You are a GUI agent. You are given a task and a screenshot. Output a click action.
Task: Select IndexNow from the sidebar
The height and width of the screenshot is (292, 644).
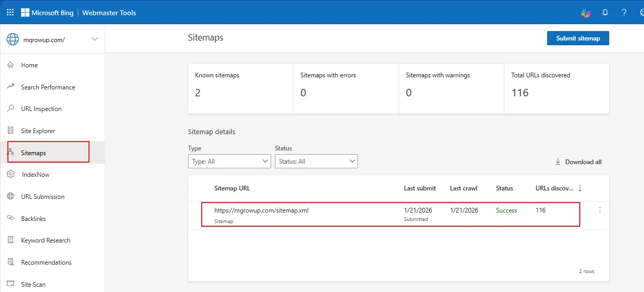(x=36, y=175)
